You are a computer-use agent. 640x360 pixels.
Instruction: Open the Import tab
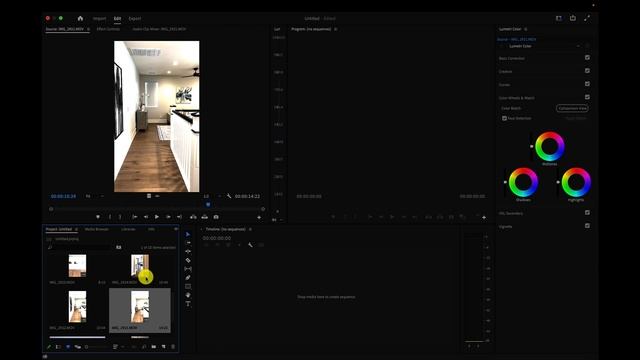pyautogui.click(x=99, y=18)
